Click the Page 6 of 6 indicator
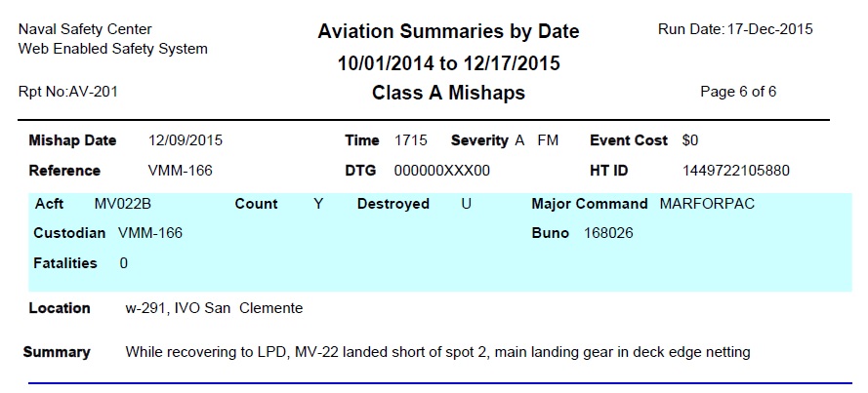Viewport: 868px width, 393px height. tap(738, 92)
